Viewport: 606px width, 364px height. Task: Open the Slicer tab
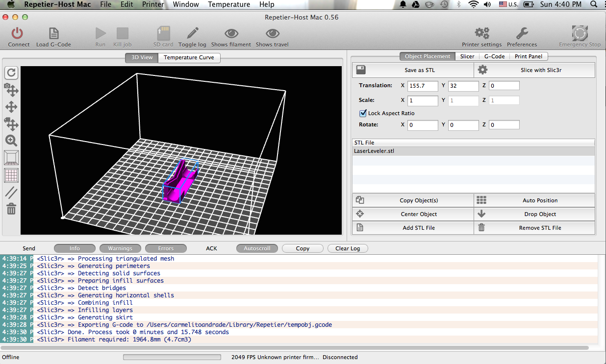[467, 56]
